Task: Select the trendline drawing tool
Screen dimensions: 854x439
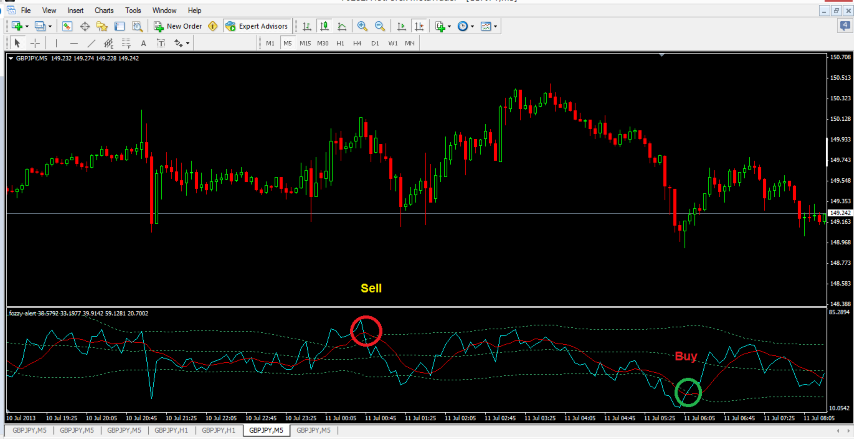Action: pos(92,43)
